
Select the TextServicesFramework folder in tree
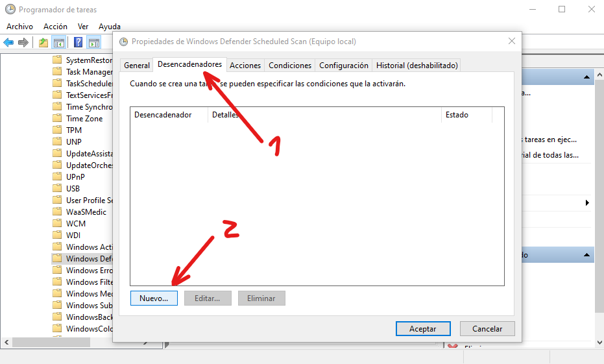point(90,95)
